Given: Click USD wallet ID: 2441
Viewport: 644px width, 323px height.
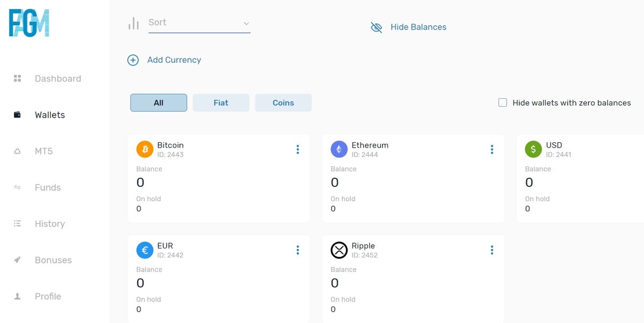Looking at the screenshot, I should pos(559,155).
